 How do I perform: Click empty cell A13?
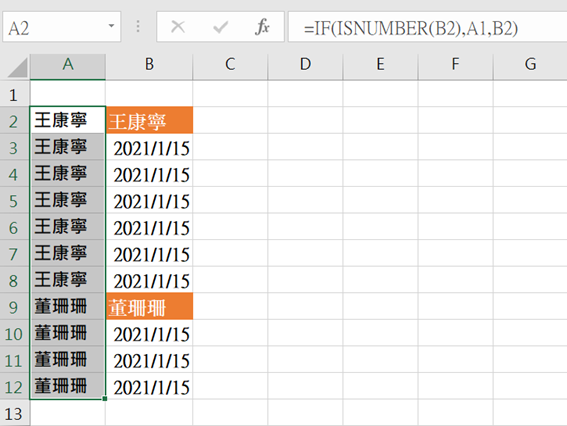click(x=68, y=413)
